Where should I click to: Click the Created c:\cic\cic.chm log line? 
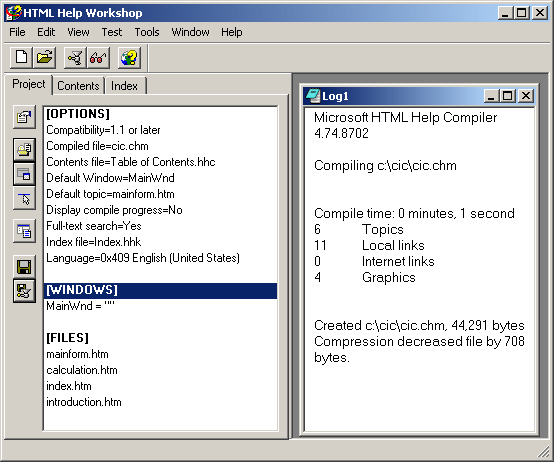[x=419, y=325]
